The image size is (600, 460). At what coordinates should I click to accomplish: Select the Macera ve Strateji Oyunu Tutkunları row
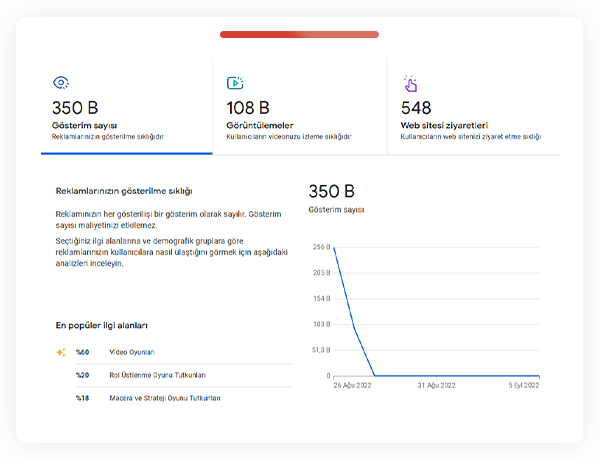[x=183, y=398]
